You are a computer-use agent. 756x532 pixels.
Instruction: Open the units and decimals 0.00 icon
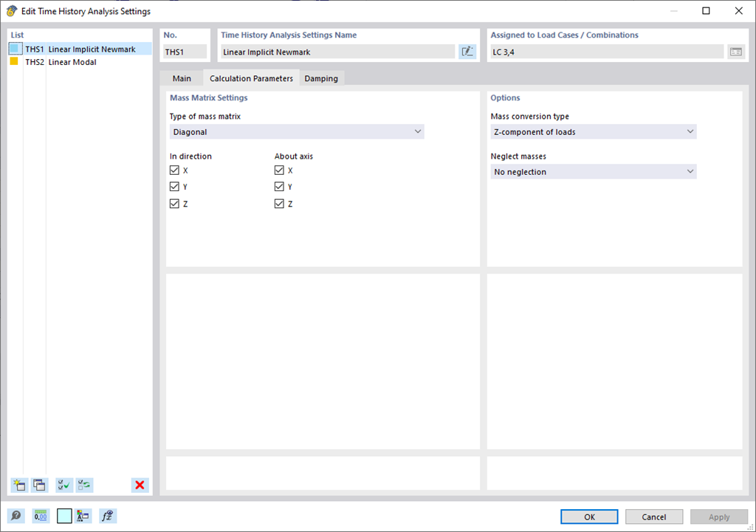point(41,516)
